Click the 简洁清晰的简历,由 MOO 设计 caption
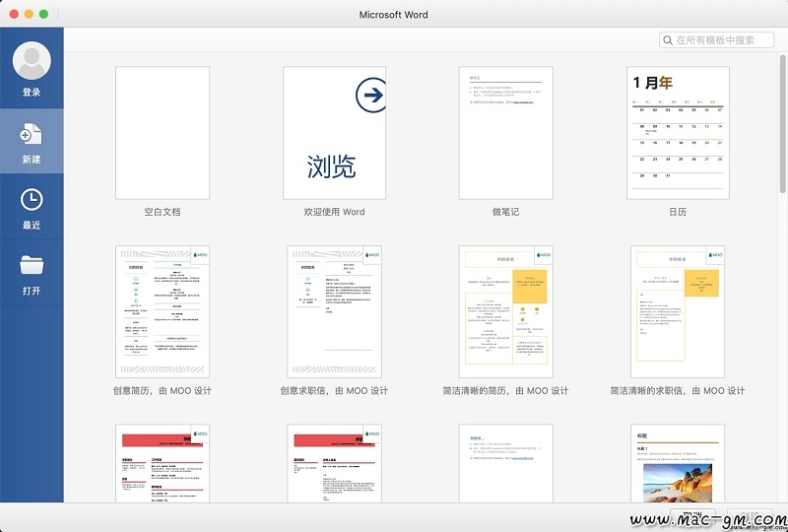 pos(505,391)
